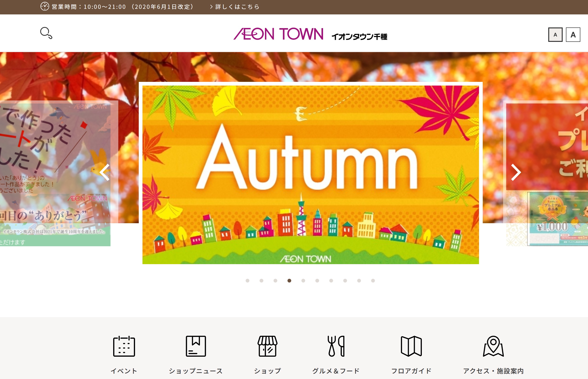The height and width of the screenshot is (379, 588).
Task: Click the AEON TOWN イオンタウン千種 logo
Action: click(310, 34)
